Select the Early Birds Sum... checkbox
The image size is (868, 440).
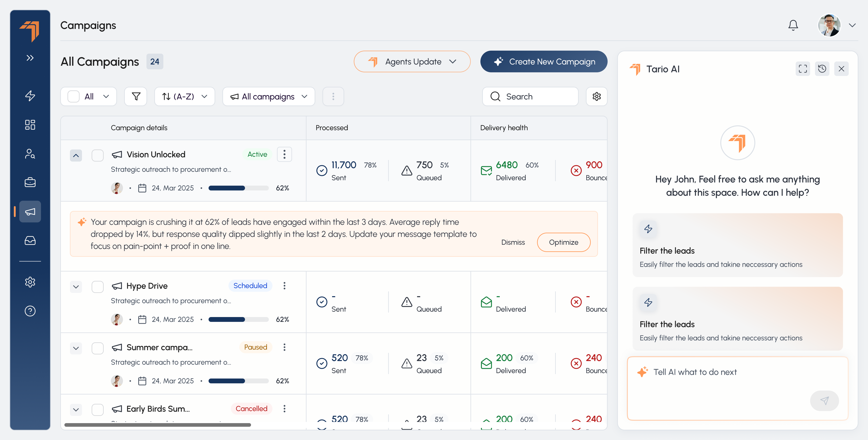pyautogui.click(x=98, y=410)
